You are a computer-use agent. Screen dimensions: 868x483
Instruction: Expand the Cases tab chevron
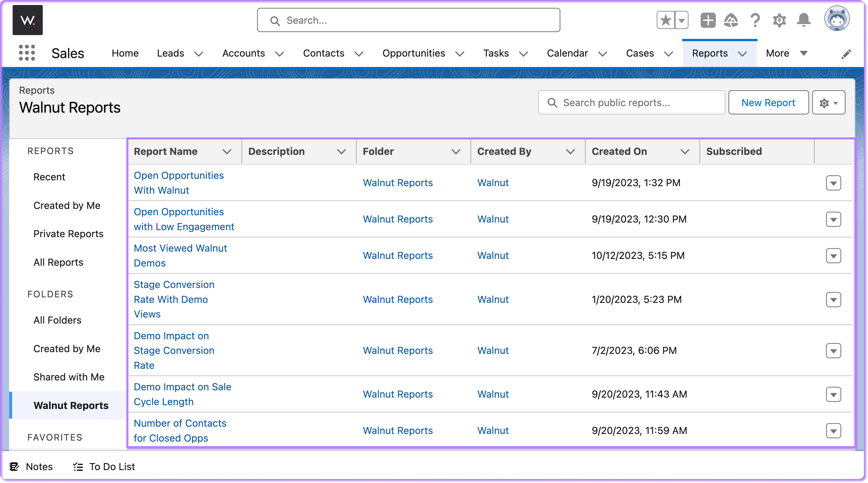pos(669,54)
